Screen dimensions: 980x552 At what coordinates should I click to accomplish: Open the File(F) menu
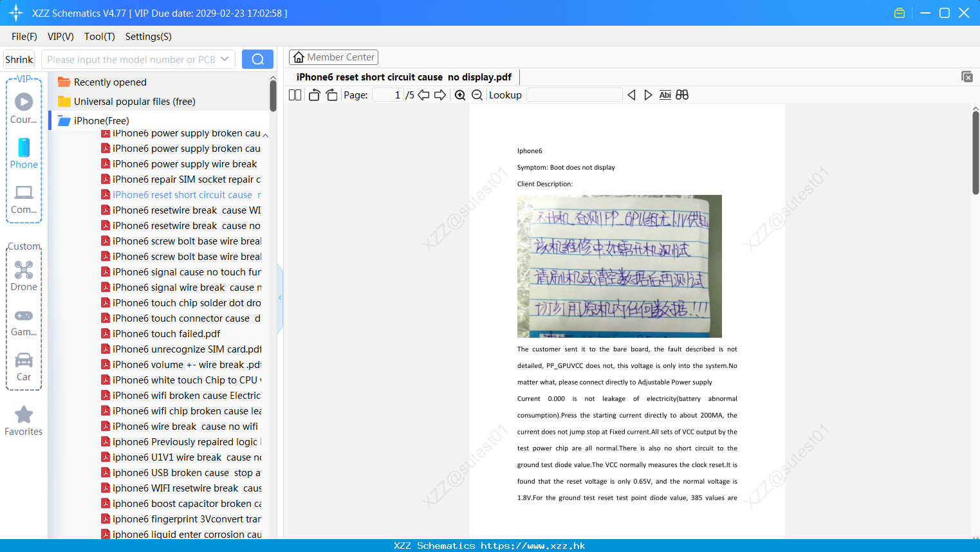tap(24, 37)
